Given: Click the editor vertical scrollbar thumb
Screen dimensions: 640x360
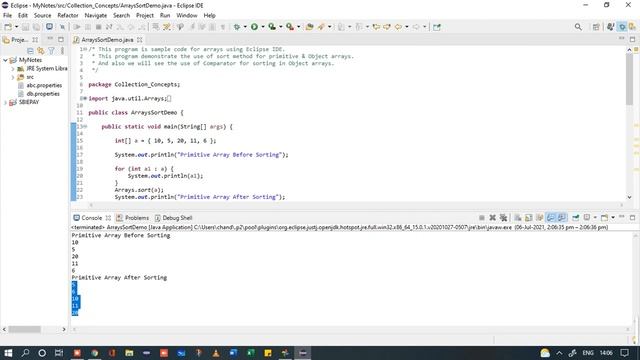Looking at the screenshot, I should (629, 78).
